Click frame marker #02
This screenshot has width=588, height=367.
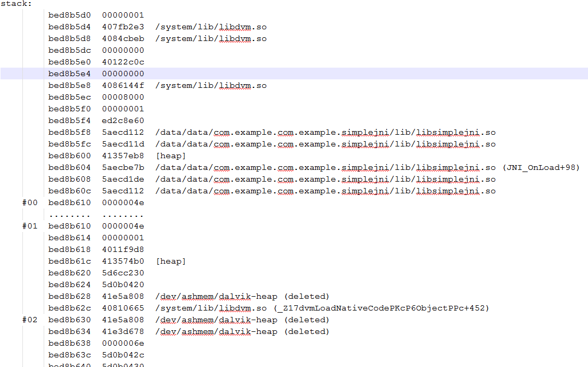[30, 320]
